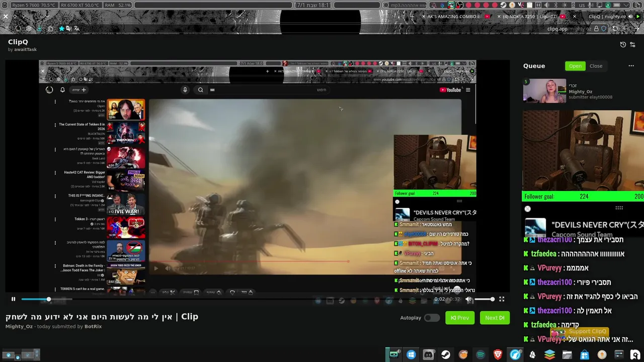Click the currently active blue taskbar app
Image resolution: width=644 pixels, height=362 pixels.
click(515, 354)
